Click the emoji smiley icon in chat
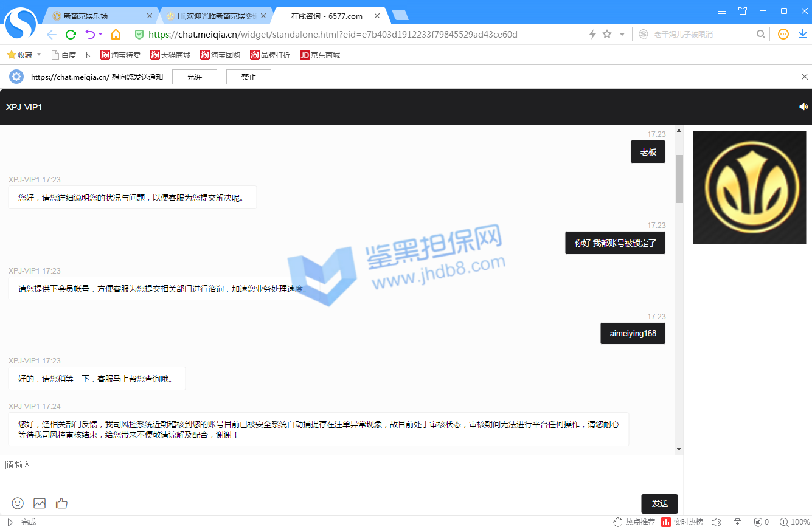The width and height of the screenshot is (812, 527). [18, 503]
